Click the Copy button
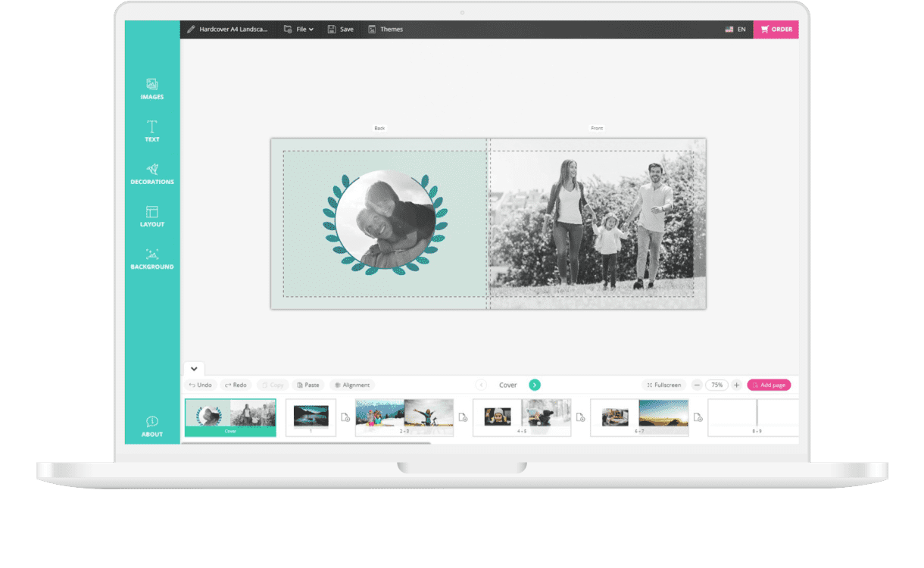The width and height of the screenshot is (924, 568). tap(273, 385)
